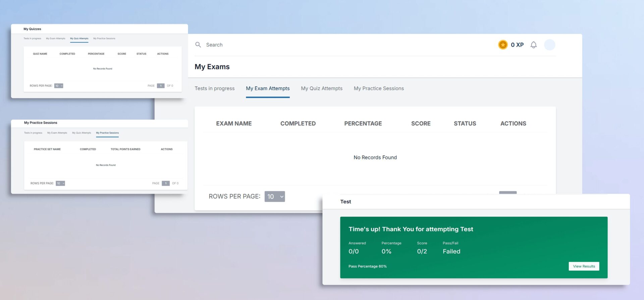Select Tests in progress tab in My Quizzes
Screen dimensions: 644x300
point(32,39)
